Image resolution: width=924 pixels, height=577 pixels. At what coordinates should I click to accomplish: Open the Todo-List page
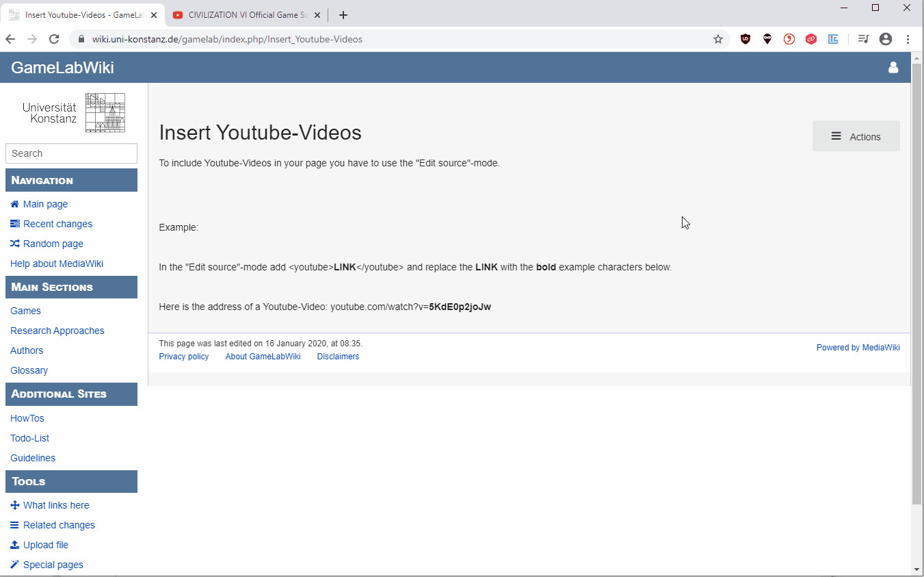point(29,438)
